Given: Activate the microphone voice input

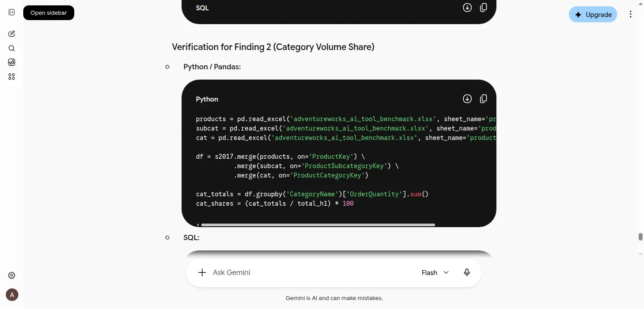Looking at the screenshot, I should [467, 272].
